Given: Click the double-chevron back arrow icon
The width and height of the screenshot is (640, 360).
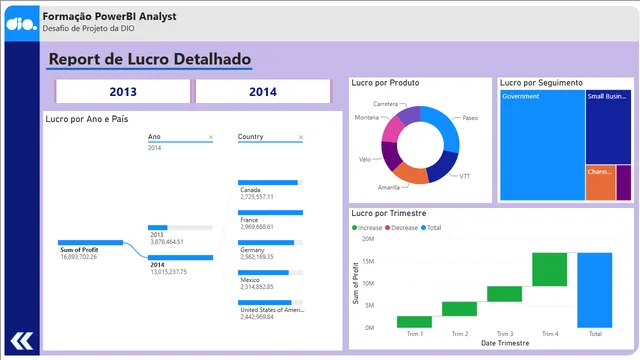Looking at the screenshot, I should tap(22, 341).
